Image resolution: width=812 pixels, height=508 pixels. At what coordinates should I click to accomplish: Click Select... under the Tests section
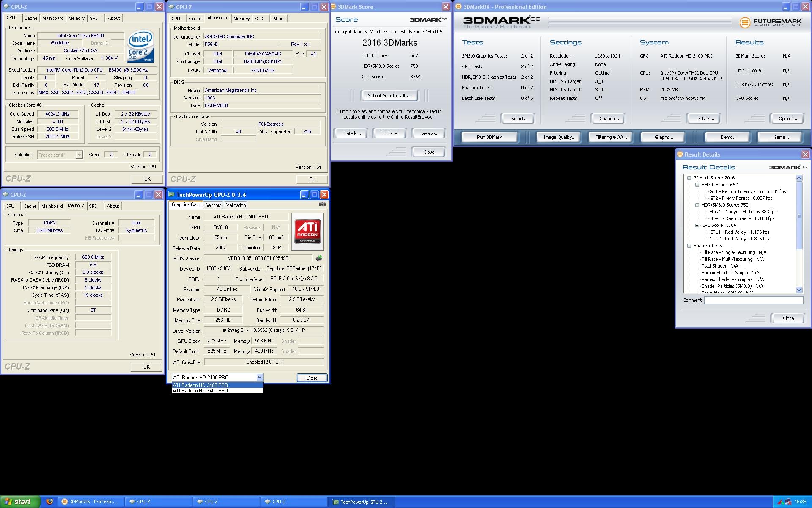coord(518,119)
